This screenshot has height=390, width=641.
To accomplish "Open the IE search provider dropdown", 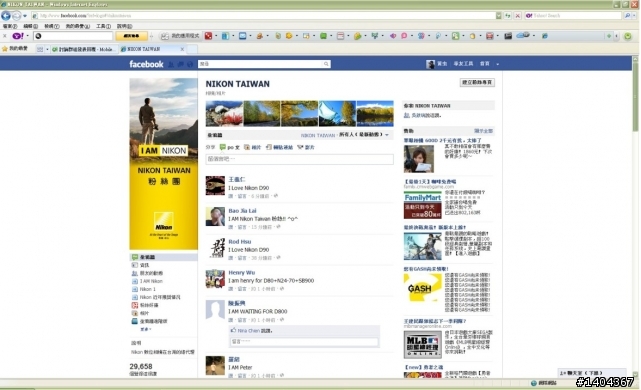I will (x=635, y=16).
